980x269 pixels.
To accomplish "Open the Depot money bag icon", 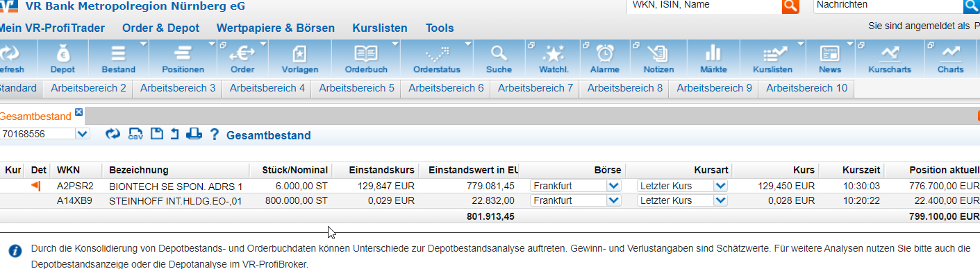I will pos(63,53).
